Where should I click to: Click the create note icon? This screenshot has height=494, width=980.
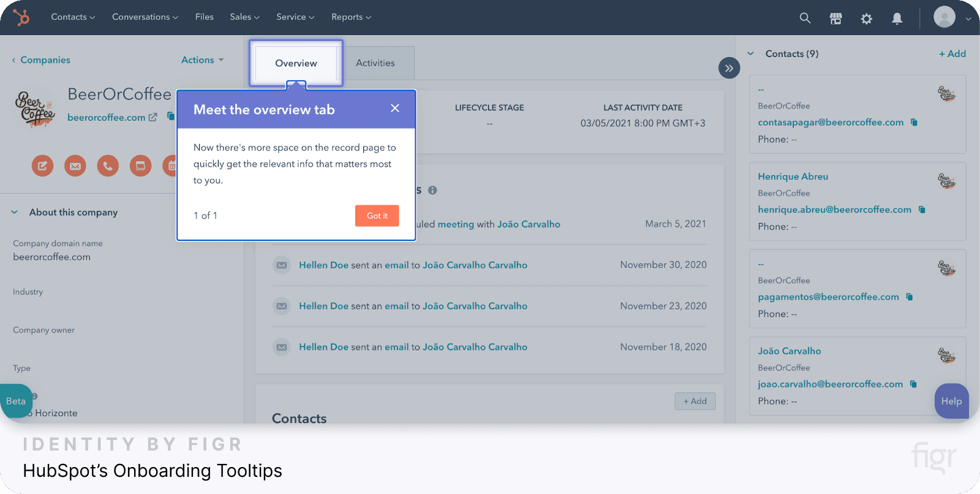(x=43, y=165)
